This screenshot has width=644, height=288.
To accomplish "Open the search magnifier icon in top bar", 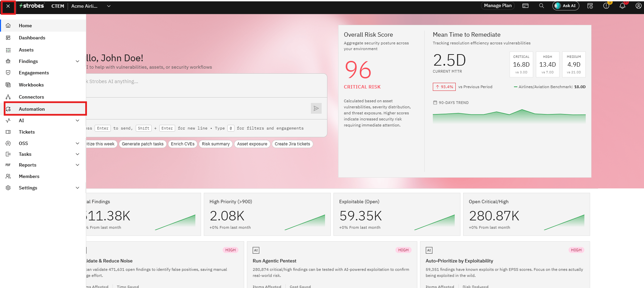I will 541,6.
